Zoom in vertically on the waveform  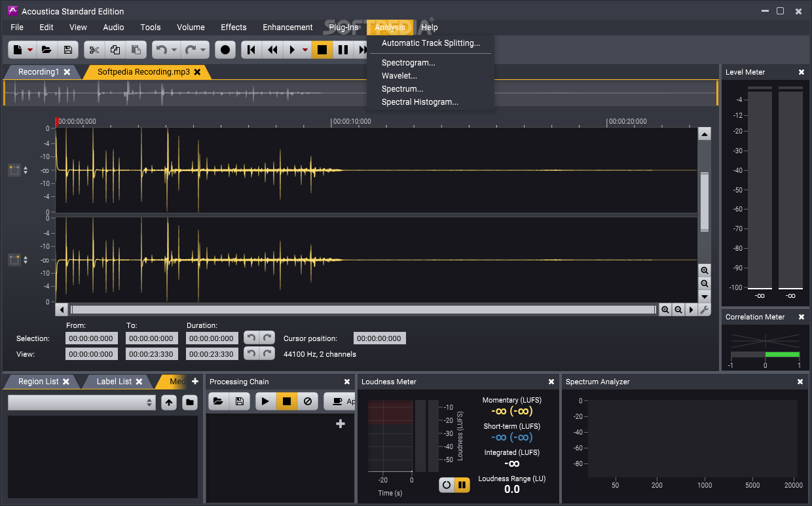[x=705, y=270]
